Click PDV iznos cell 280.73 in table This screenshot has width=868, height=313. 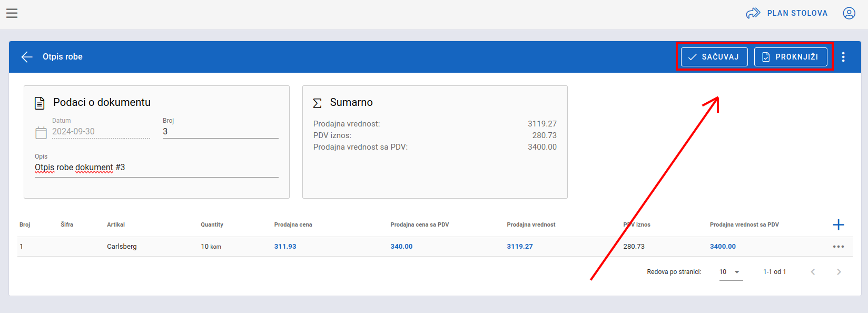pos(634,247)
